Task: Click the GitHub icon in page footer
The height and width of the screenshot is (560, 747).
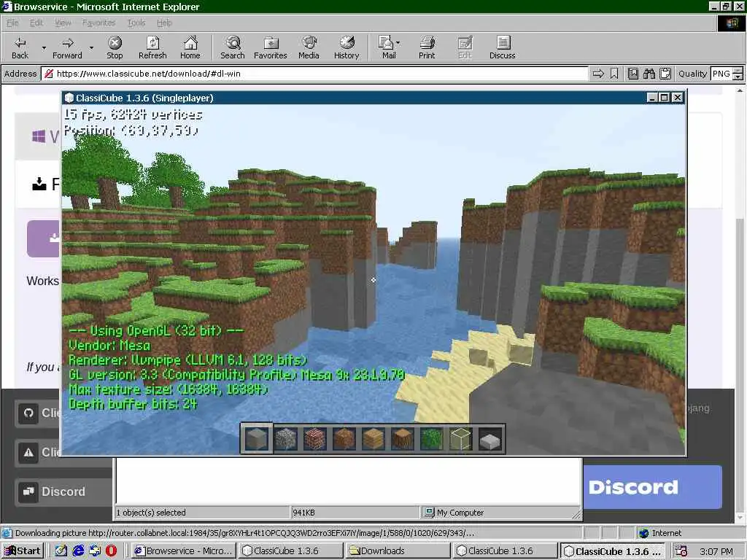Action: (28, 413)
